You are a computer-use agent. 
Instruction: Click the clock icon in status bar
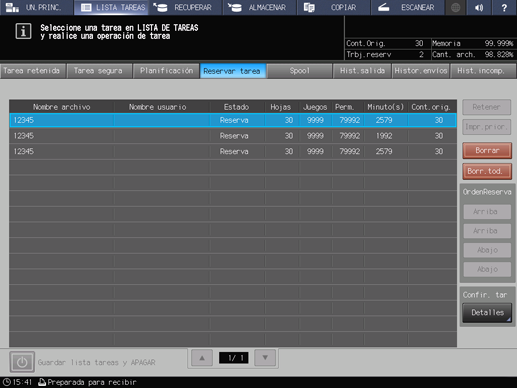tap(7, 382)
